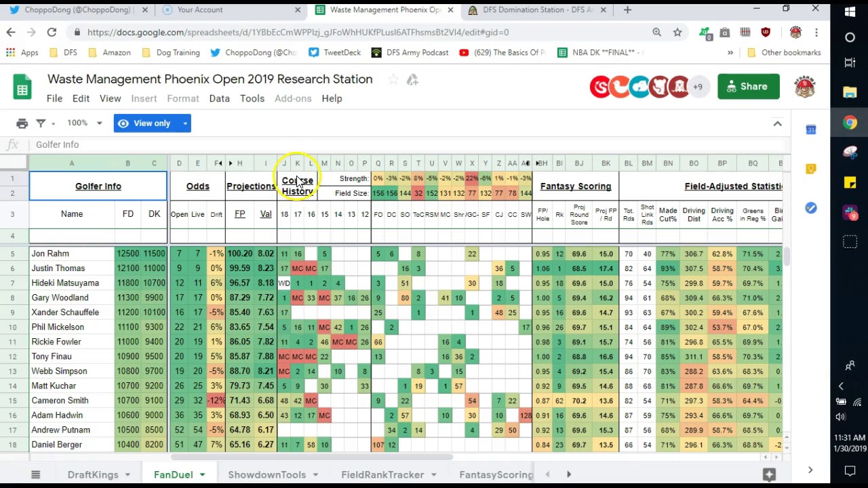The image size is (868, 488).
Task: Open Google Keep in the side panel
Action: pyautogui.click(x=811, y=169)
